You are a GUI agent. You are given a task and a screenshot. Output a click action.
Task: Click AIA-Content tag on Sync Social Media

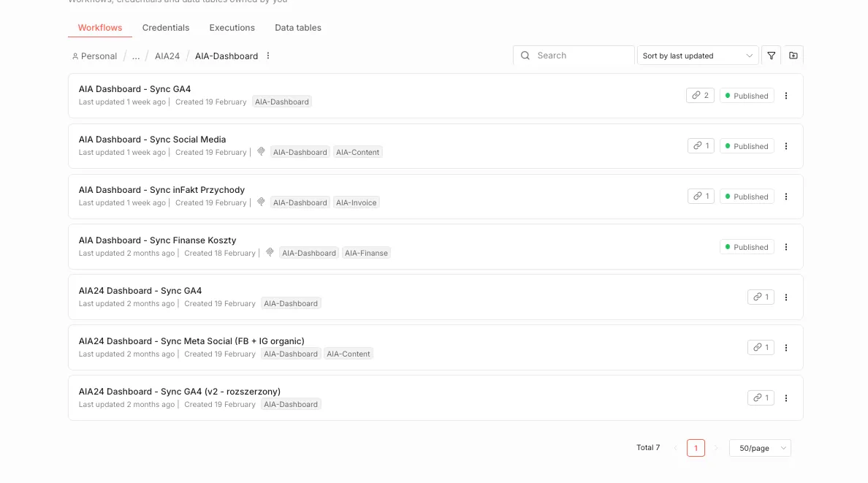coord(357,152)
